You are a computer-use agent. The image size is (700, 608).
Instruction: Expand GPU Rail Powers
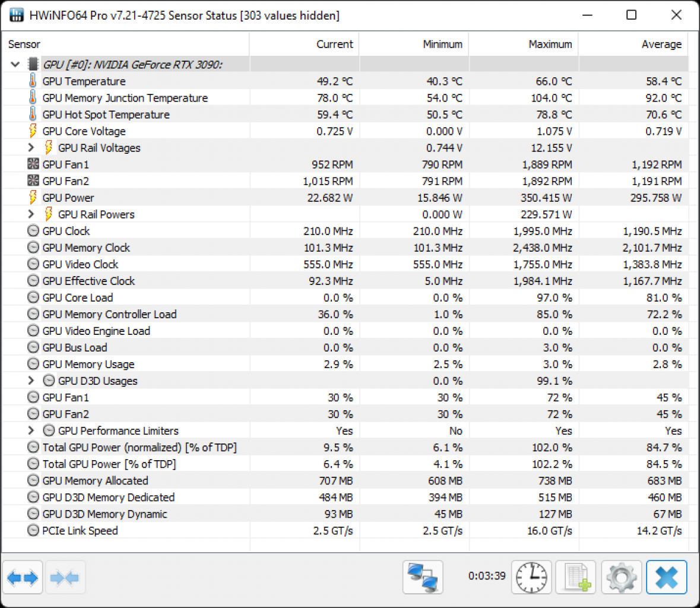[x=31, y=214]
